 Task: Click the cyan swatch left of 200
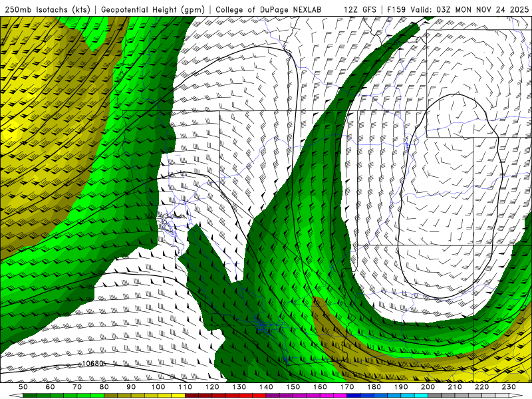pos(421,396)
